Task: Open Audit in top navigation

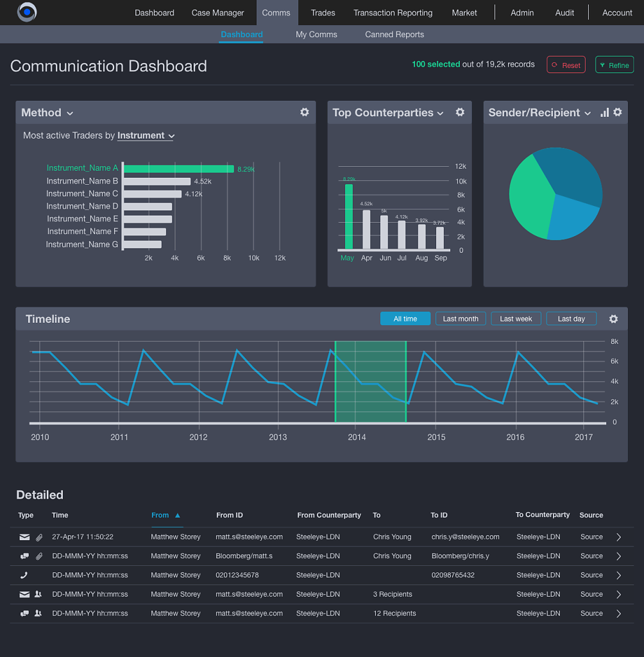Action: pyautogui.click(x=564, y=13)
